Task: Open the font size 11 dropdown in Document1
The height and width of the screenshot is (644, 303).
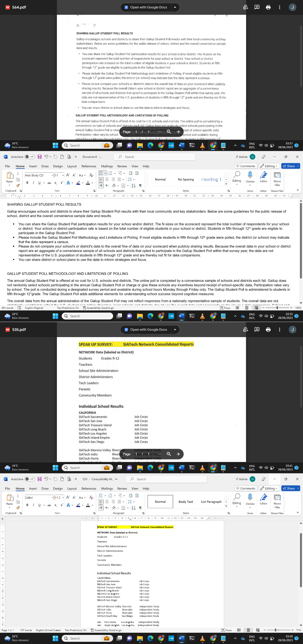Action: (63, 175)
